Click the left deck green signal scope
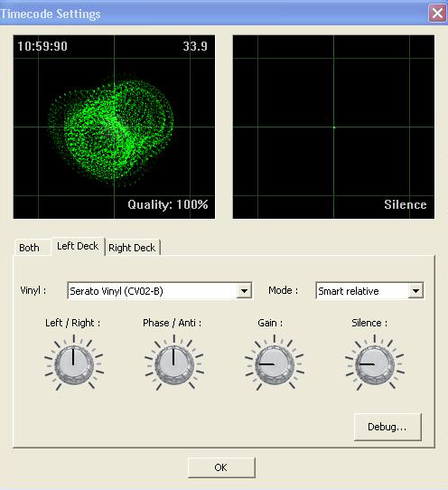Screen dimensions: 448x490 (114, 127)
